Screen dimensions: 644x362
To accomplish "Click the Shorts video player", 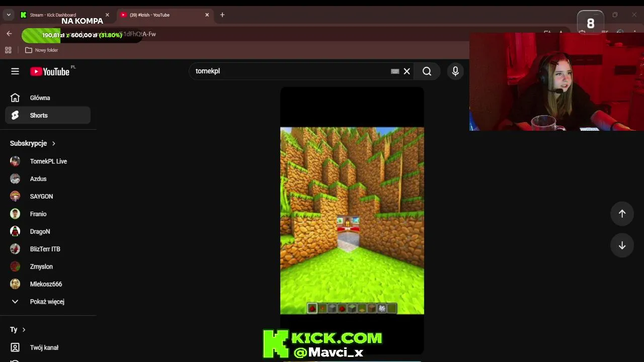I will tap(352, 220).
